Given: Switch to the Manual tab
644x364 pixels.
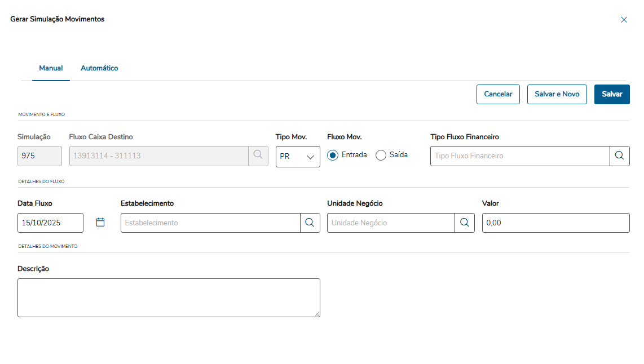Looking at the screenshot, I should [x=51, y=68].
